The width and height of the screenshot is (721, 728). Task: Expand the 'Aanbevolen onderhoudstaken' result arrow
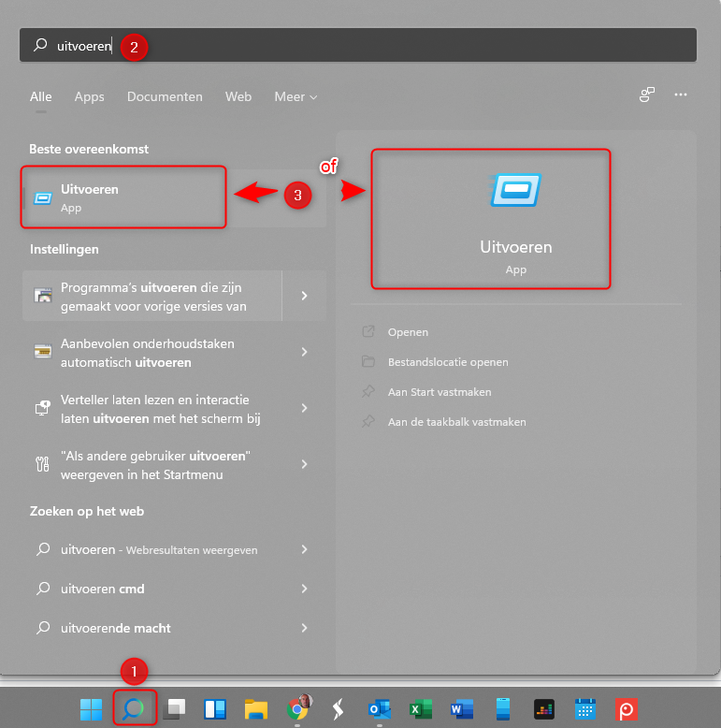tap(304, 352)
